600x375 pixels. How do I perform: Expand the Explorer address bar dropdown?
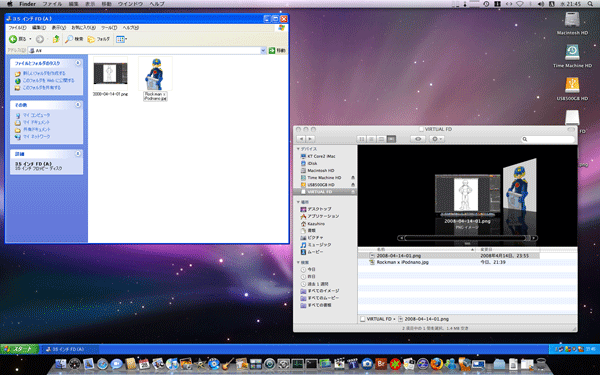click(263, 51)
